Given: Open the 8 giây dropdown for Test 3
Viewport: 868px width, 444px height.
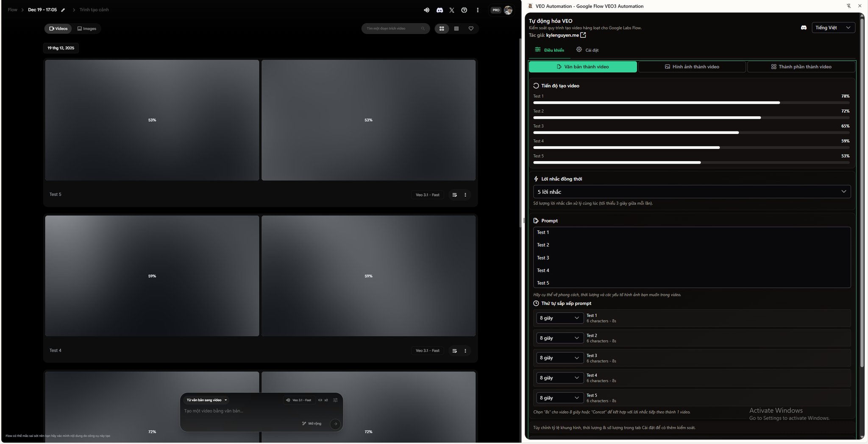Looking at the screenshot, I should pyautogui.click(x=559, y=358).
